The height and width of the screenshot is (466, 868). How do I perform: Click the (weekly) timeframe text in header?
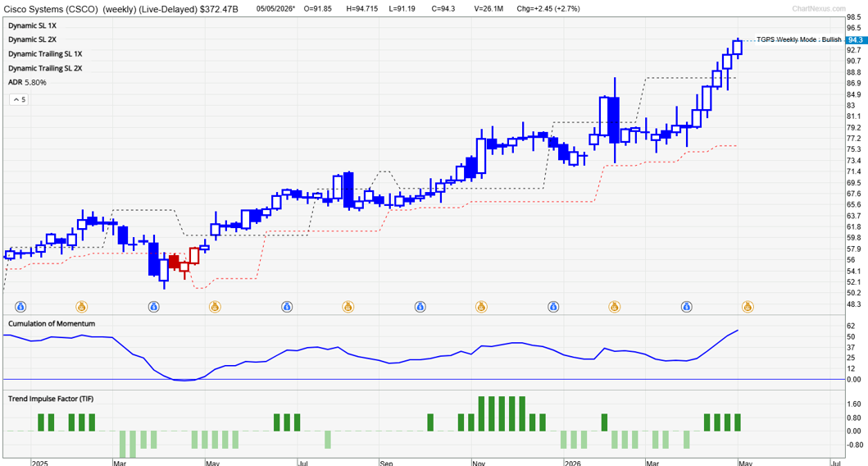[119, 9]
